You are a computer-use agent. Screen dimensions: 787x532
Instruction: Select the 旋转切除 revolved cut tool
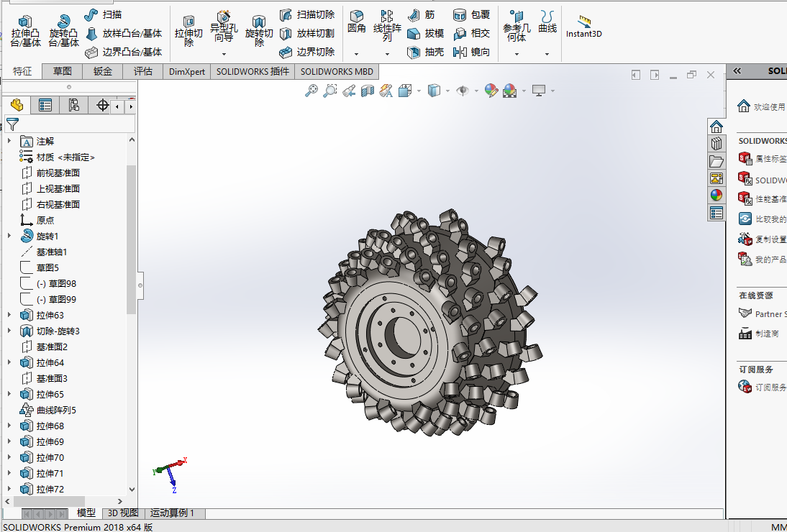tap(259, 32)
